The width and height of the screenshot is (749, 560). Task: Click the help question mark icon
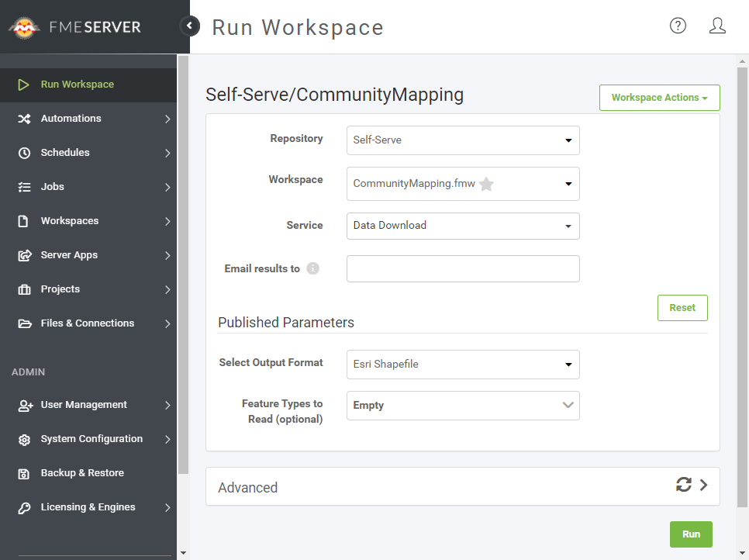pyautogui.click(x=678, y=26)
